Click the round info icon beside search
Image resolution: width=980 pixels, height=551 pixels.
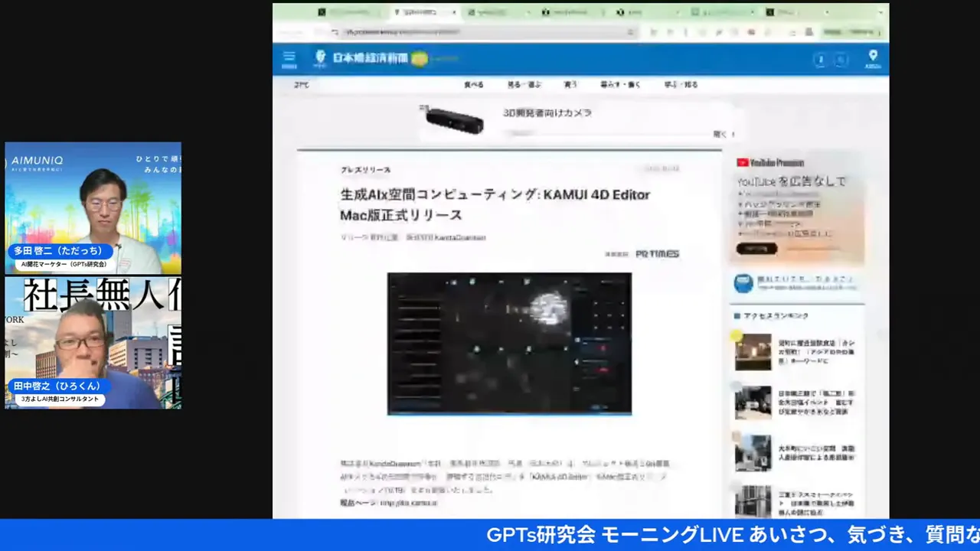pyautogui.click(x=820, y=60)
